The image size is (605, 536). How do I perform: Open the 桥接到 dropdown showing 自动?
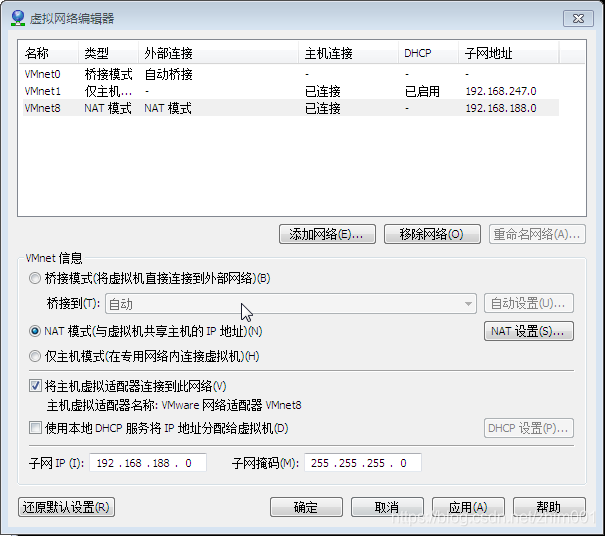[291, 304]
